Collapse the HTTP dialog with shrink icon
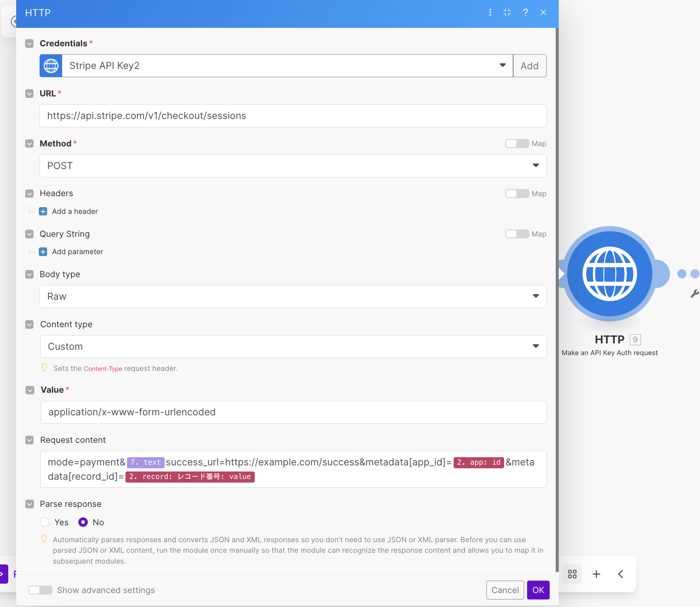Viewport: 700px width, 607px height. point(507,12)
